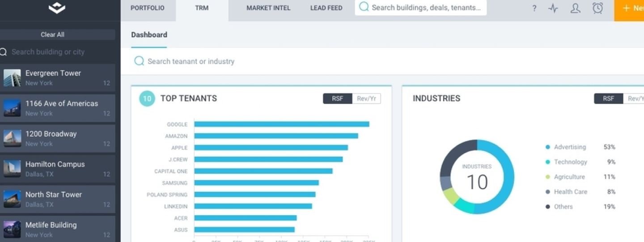Click the Advertising 53% value
The height and width of the screenshot is (242, 644).
[610, 147]
